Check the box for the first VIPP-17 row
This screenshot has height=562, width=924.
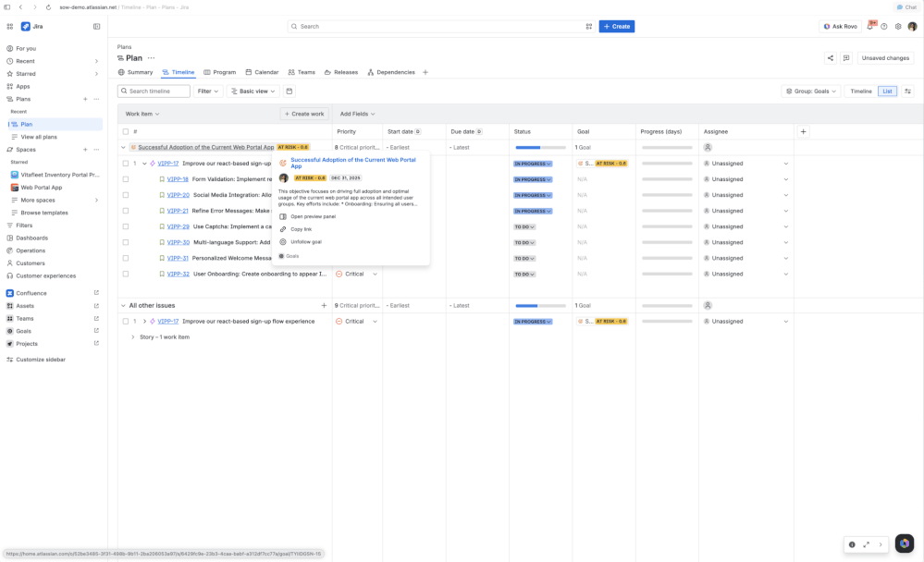(126, 164)
